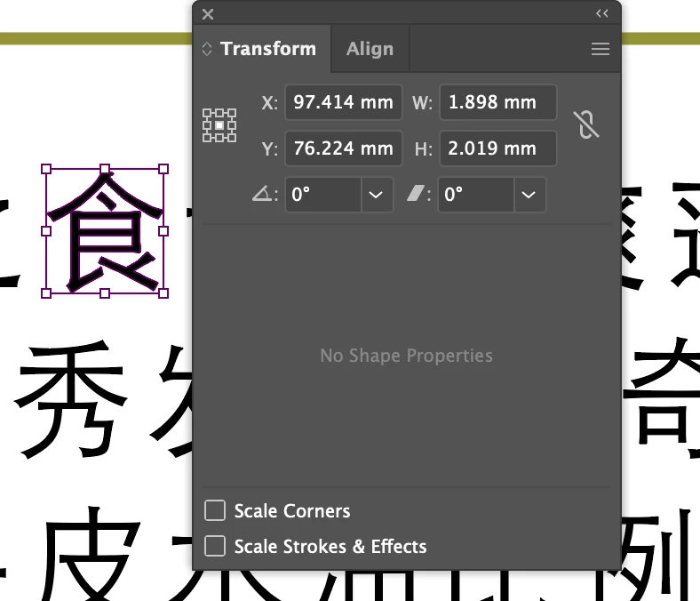
Task: Click the X position field
Action: (343, 102)
